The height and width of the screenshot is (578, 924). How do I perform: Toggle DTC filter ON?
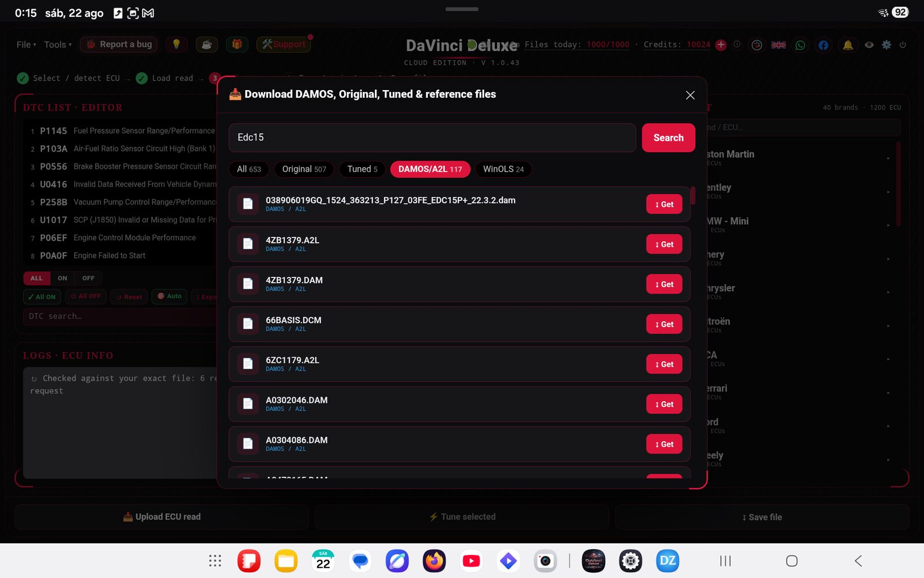[x=62, y=278]
